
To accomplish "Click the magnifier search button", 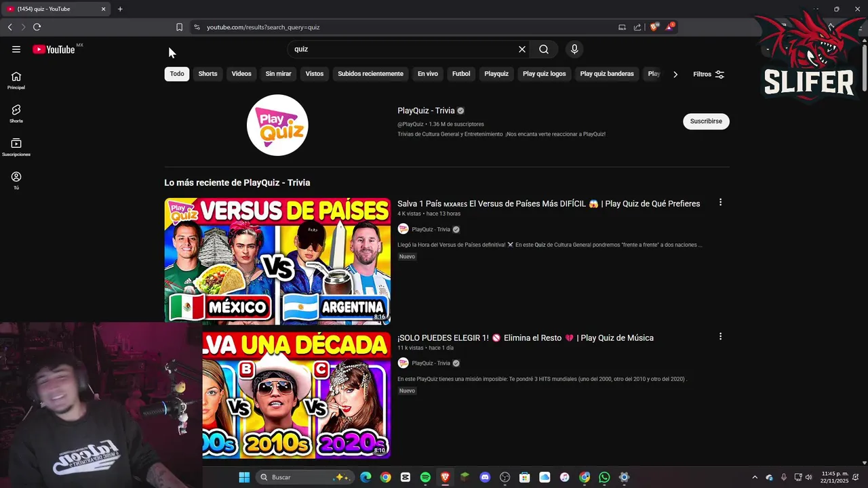I will coord(544,49).
